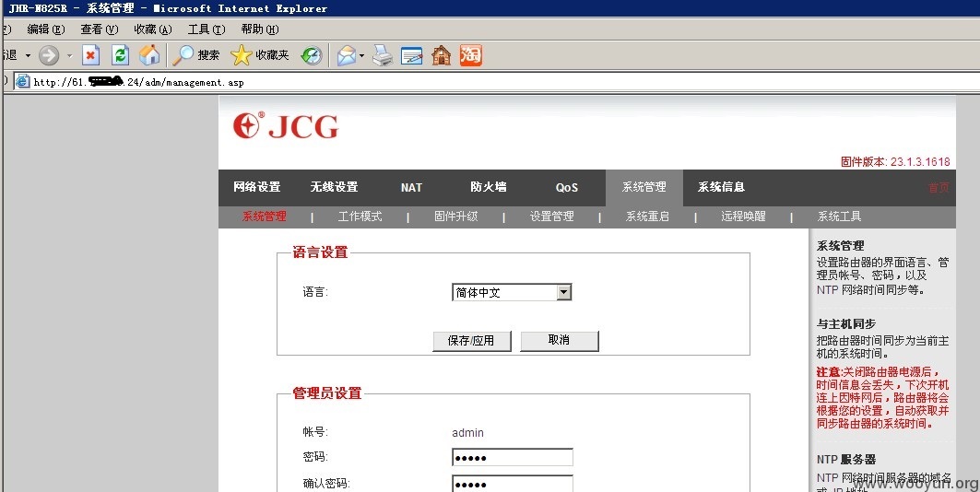980x492 pixels.
Task: Click the Print page icon
Action: (383, 55)
